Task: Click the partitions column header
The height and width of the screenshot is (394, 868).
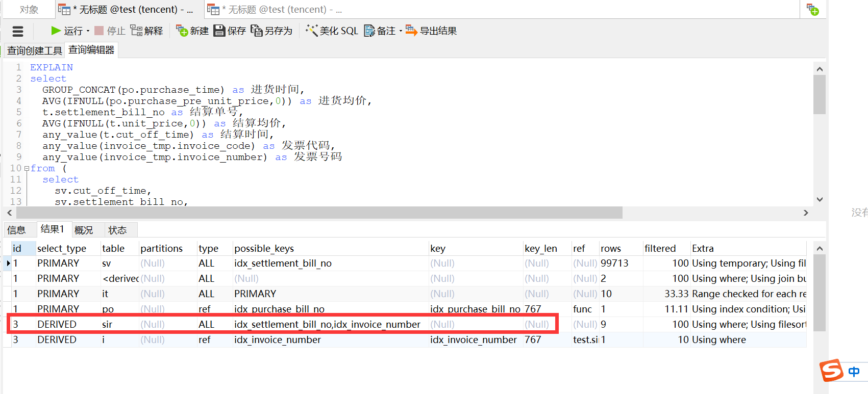Action: 168,248
